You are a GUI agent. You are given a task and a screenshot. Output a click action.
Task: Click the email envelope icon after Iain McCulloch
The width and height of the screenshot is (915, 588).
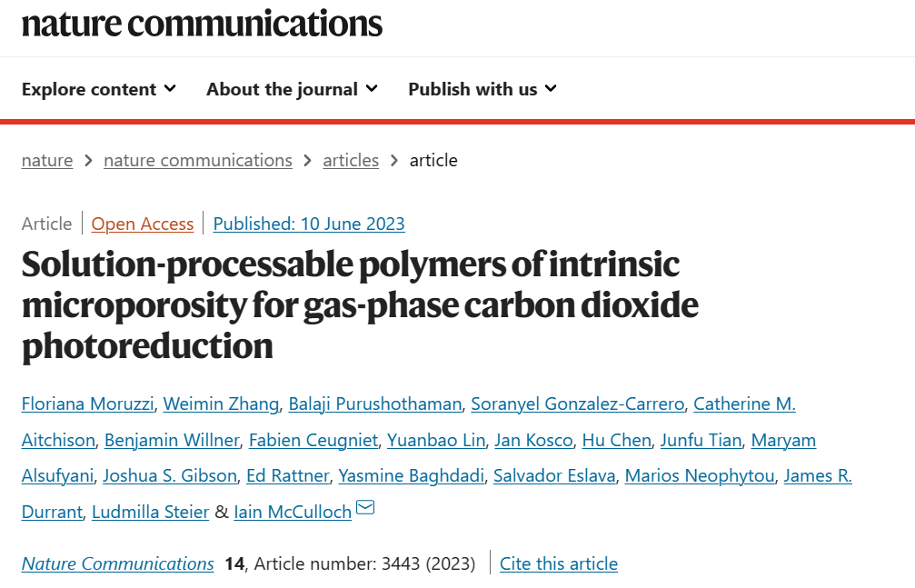click(x=365, y=508)
